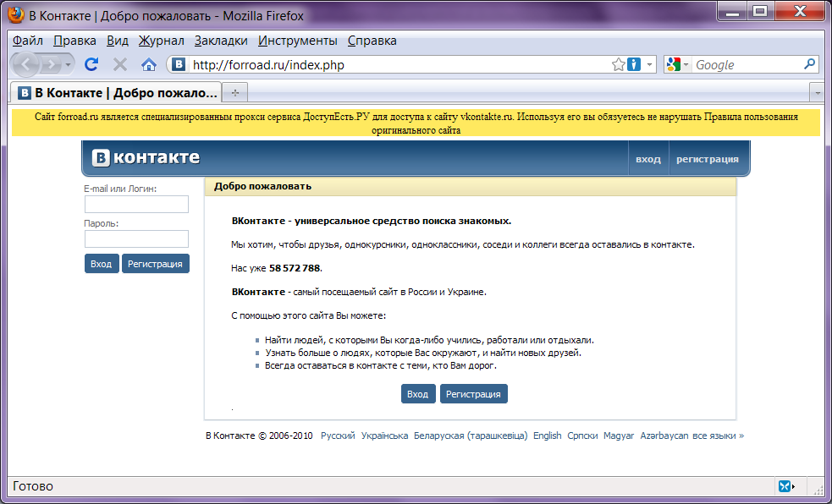Maximize the Firefox window
Viewport: 832px width, 504px height.
760,12
